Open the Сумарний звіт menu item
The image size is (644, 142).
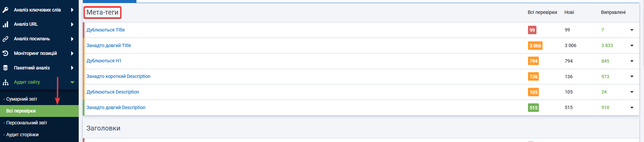(22, 99)
